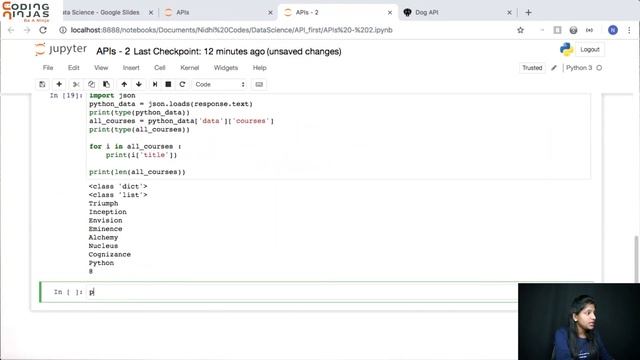This screenshot has width=640, height=360.
Task: Click the print(len(all_courses)) line
Action: (x=137, y=172)
